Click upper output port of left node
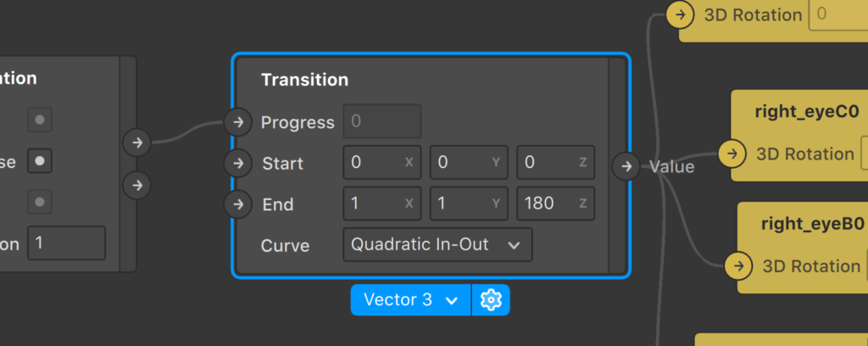Screen dimensions: 868x346 click(136, 142)
